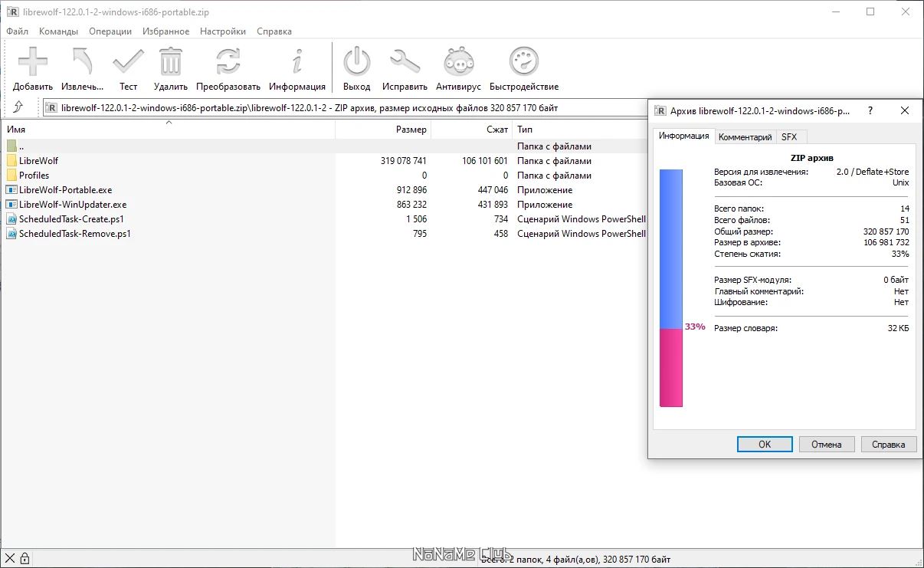Switch to the Комментарий tab

tap(744, 136)
